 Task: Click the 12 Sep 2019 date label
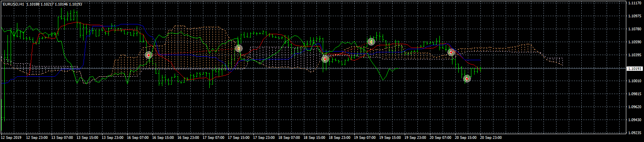coord(12,138)
